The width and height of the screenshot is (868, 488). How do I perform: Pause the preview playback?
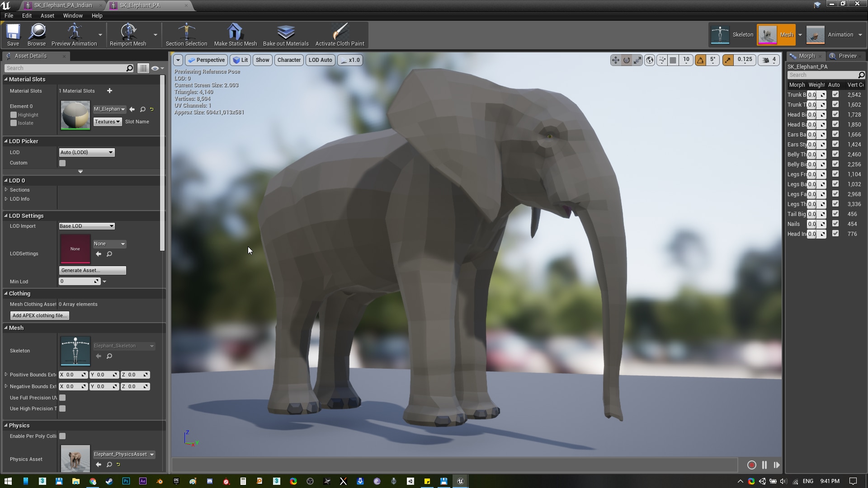tap(764, 465)
